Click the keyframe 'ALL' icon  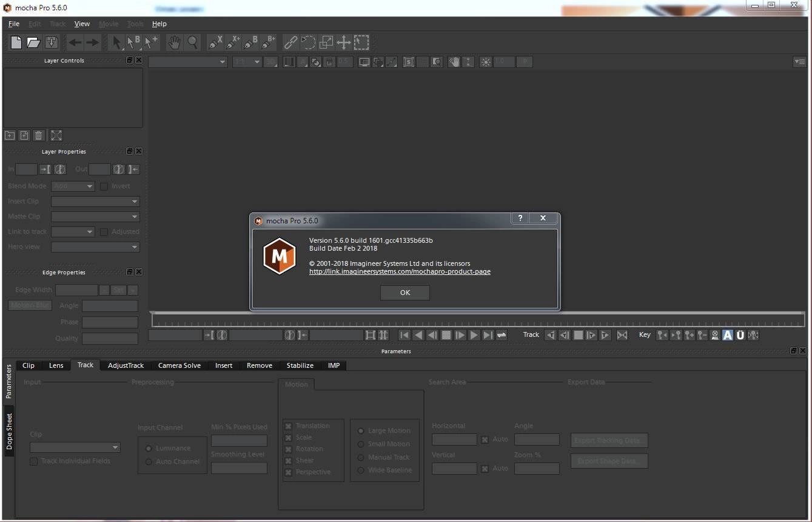coord(715,335)
